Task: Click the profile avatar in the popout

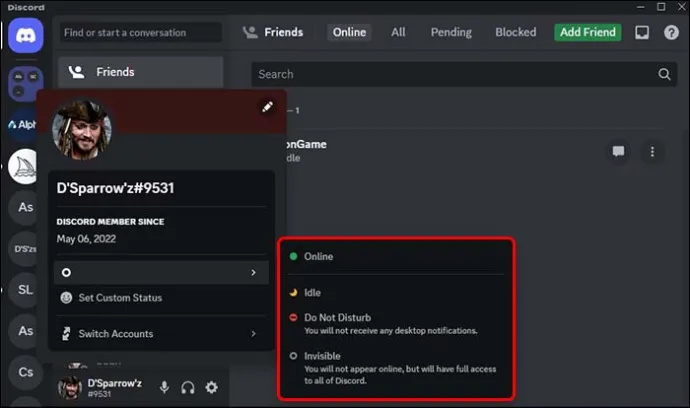Action: [82, 129]
